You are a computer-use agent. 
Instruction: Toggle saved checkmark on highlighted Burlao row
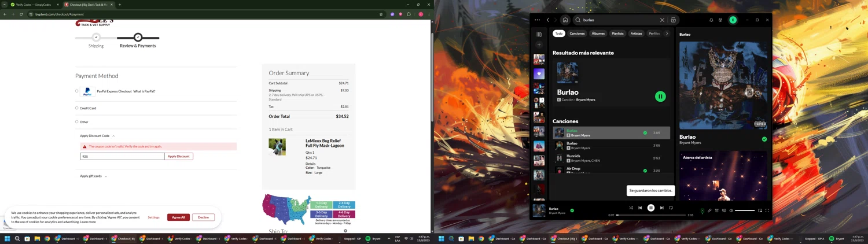pos(645,133)
